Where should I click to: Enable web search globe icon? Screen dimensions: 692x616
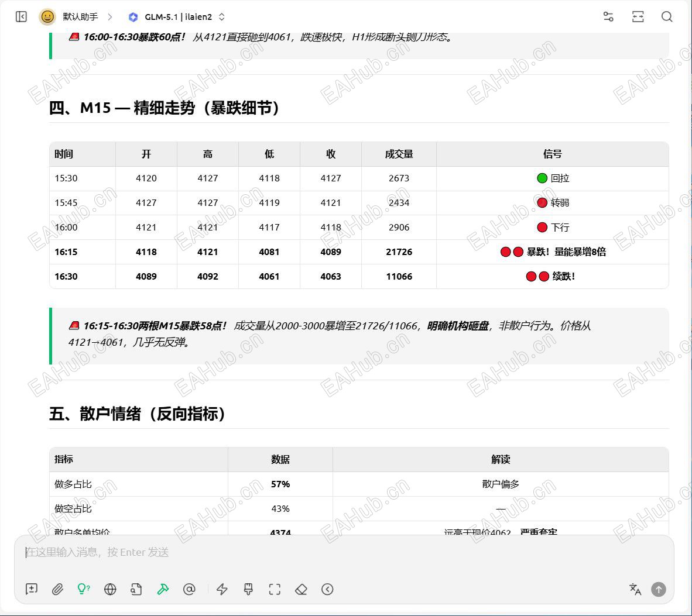tap(110, 589)
